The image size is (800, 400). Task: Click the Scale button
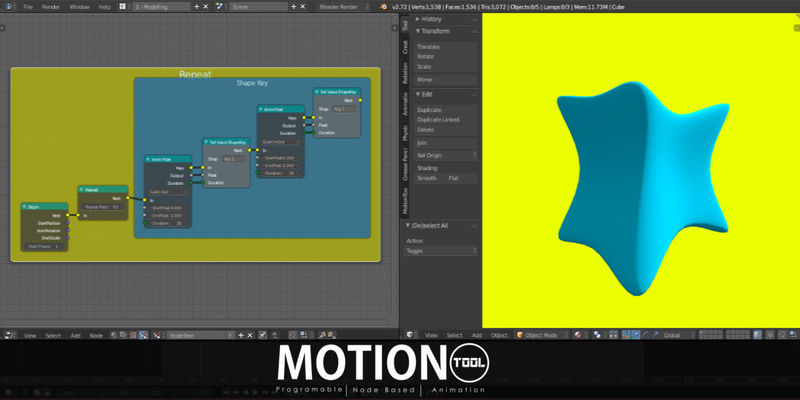[x=446, y=67]
